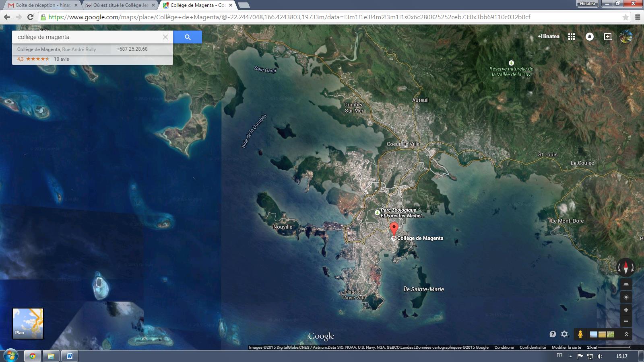Click the first imagery photo thumbnail
The image size is (644, 362).
593,334
